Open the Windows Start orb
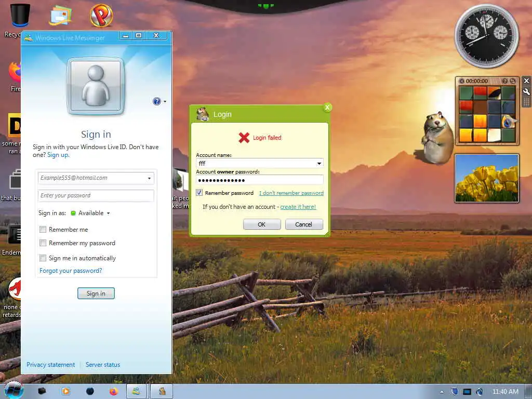532x399 pixels. point(13,391)
